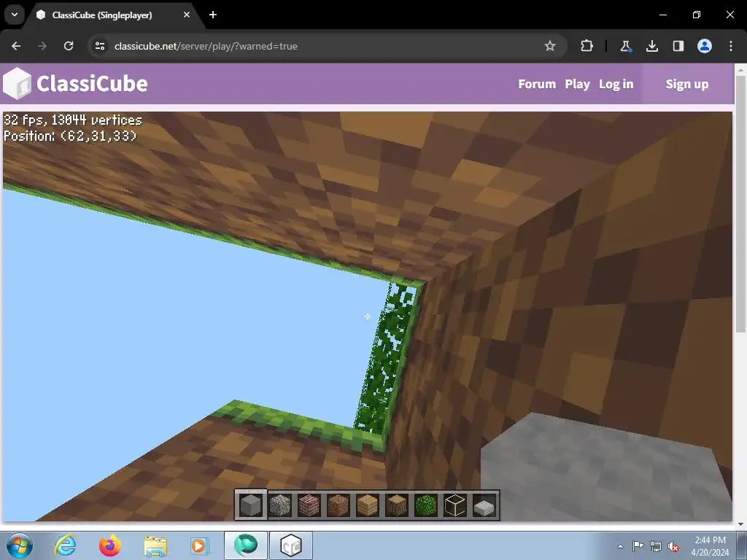
Task: Open the Chrome profile menu
Action: [x=705, y=46]
